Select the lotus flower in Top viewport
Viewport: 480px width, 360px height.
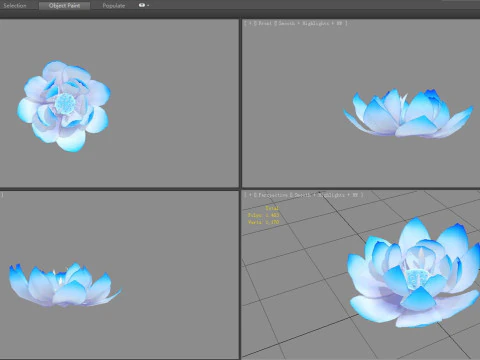(64, 106)
